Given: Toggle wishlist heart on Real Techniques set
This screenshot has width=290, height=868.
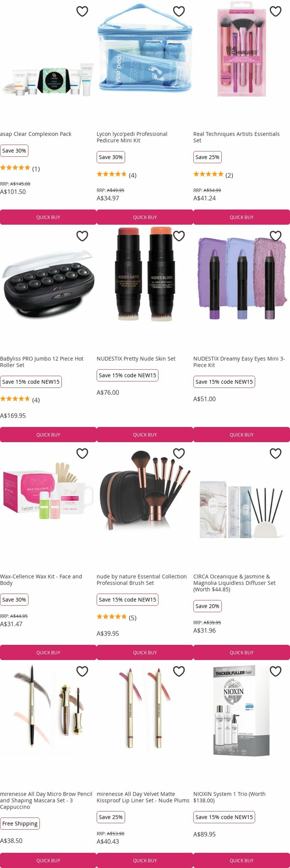Looking at the screenshot, I should [276, 12].
